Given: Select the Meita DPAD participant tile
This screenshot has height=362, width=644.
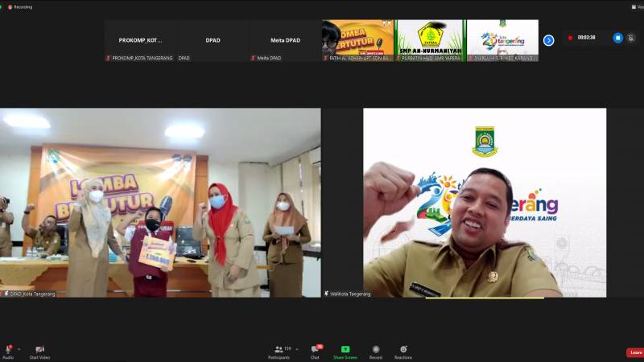Looking at the screenshot, I should [x=285, y=40].
